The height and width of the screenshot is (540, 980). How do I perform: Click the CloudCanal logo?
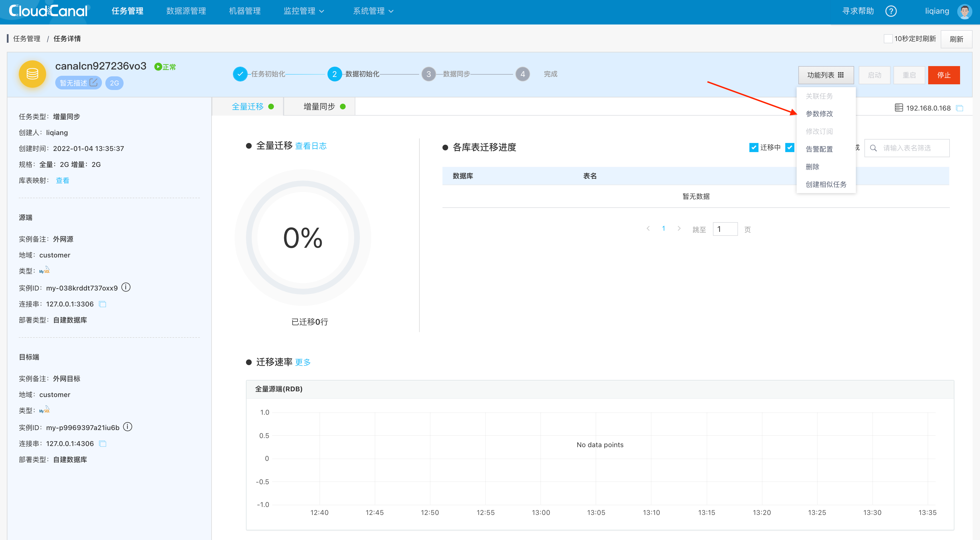[48, 11]
